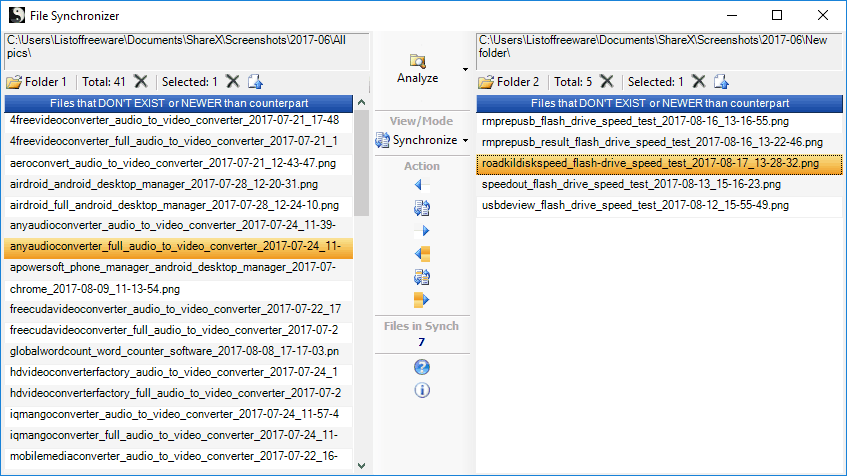Click Folder 1 list column header
The width and height of the screenshot is (847, 476).
pos(179,103)
